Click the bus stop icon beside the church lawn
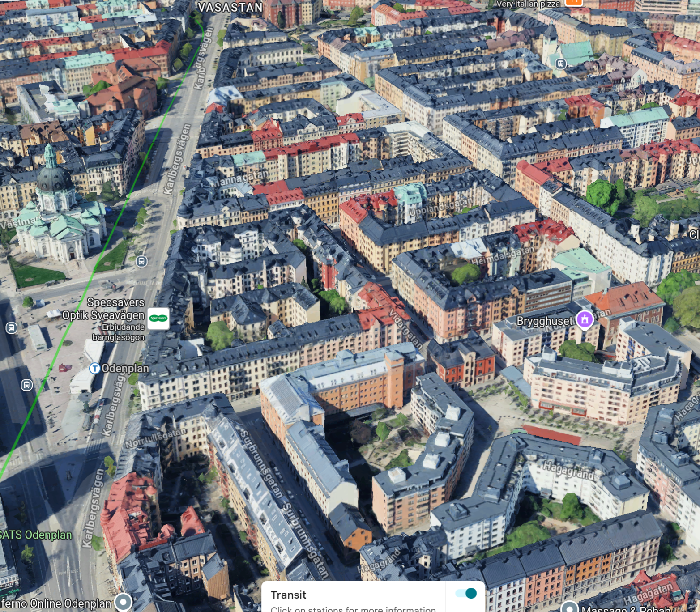The image size is (700, 612). pos(141,261)
